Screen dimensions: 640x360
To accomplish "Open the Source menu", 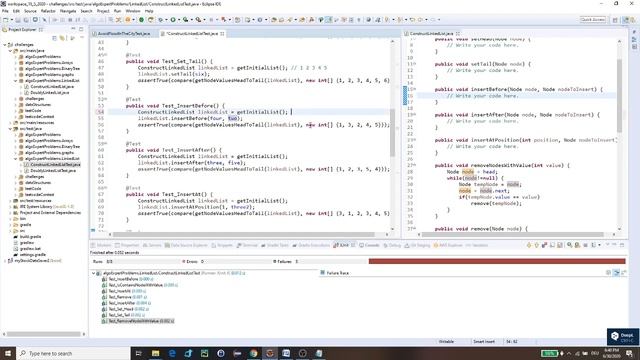I will point(30,11).
